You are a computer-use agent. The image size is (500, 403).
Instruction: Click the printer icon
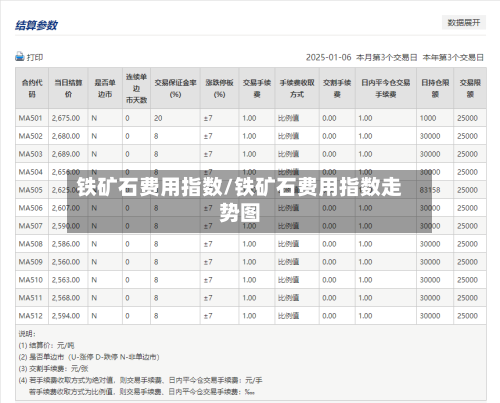click(x=20, y=57)
